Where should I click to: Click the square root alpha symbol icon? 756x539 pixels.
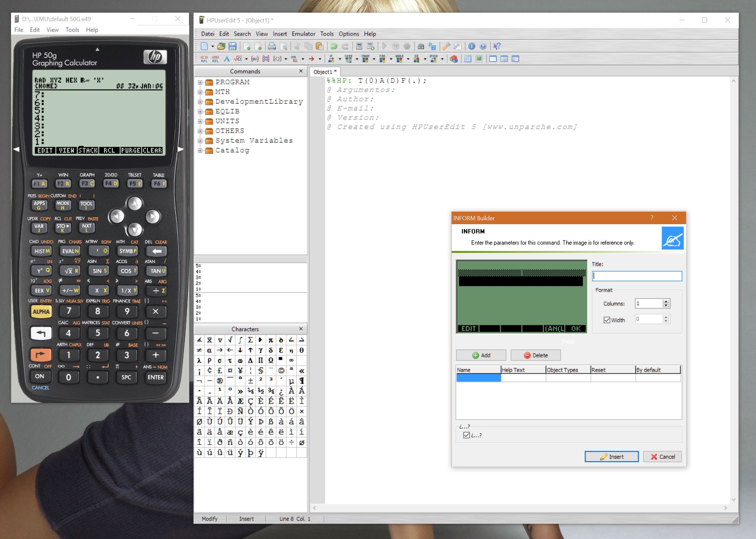point(238,59)
